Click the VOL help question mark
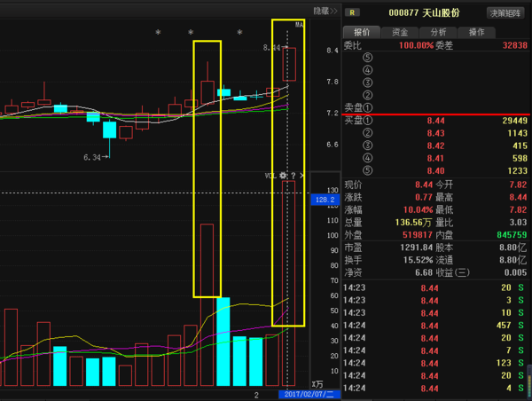532x401 pixels. click(x=293, y=176)
